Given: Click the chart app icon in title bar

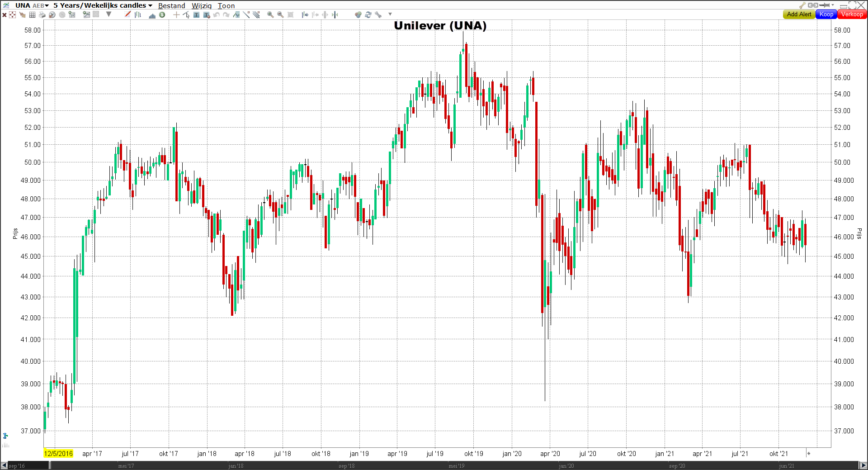Looking at the screenshot, I should pyautogui.click(x=6, y=5).
